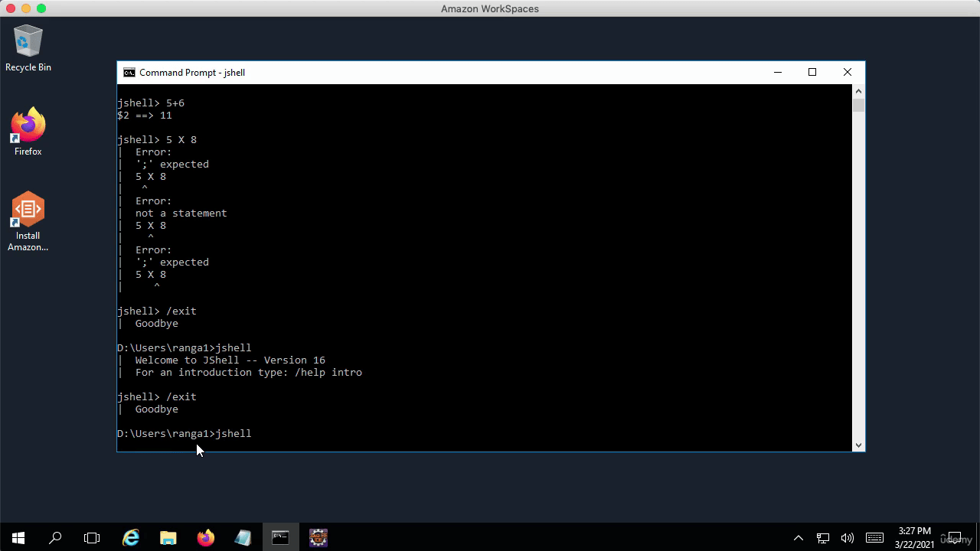Toggle Task View on the taskbar
Viewport: 980px width, 551px height.
pyautogui.click(x=92, y=538)
